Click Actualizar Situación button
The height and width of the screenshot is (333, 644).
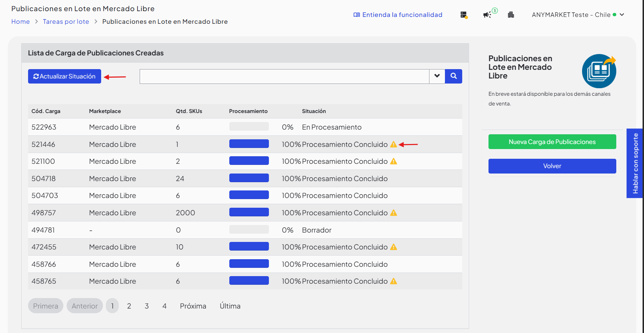coord(64,76)
